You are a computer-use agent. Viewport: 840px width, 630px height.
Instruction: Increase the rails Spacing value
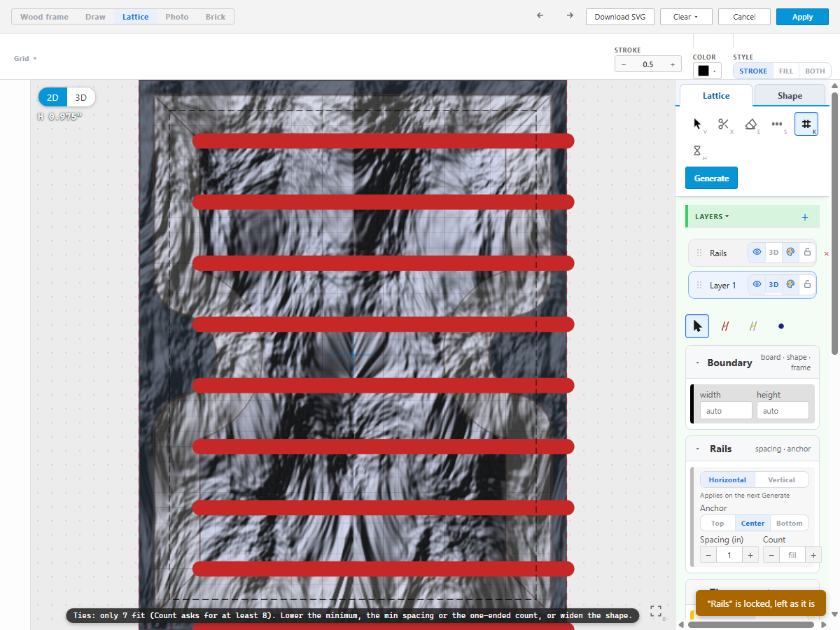[x=750, y=555]
